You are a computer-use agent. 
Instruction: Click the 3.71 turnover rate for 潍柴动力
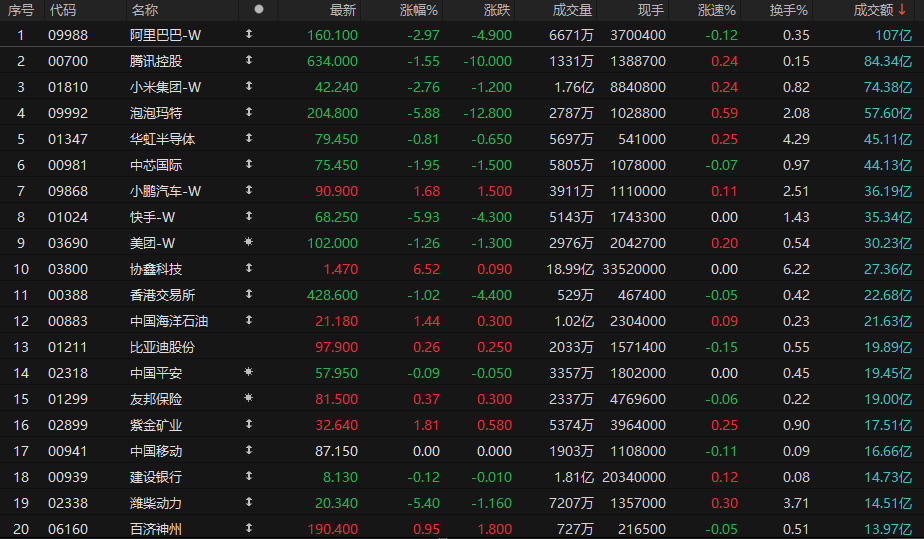pos(796,503)
